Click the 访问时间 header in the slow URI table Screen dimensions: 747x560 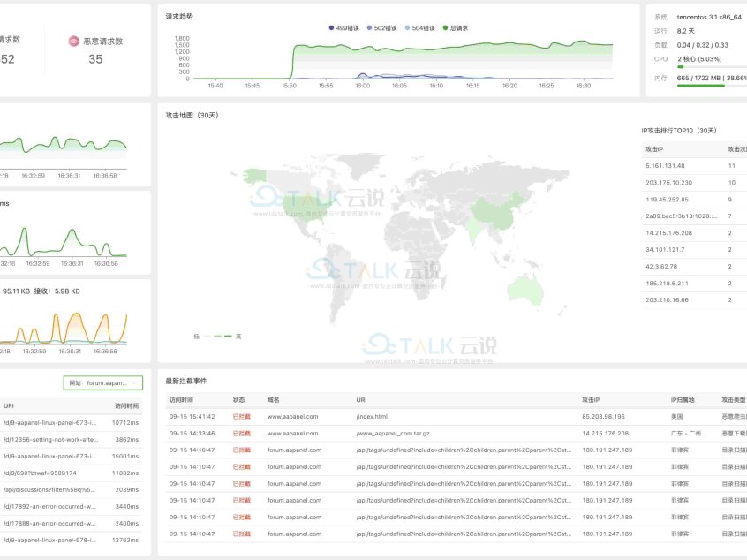pos(127,406)
